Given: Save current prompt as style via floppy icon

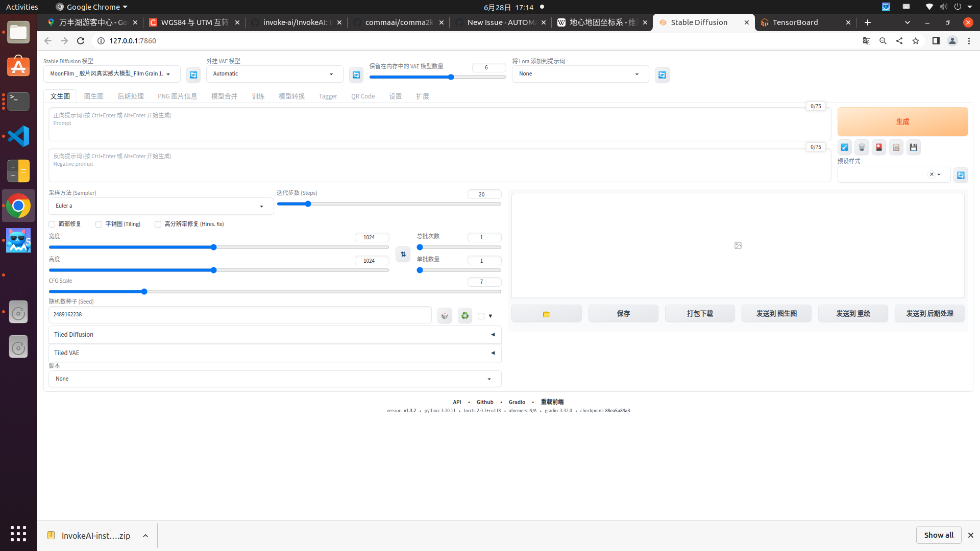Looking at the screenshot, I should pos(913,147).
